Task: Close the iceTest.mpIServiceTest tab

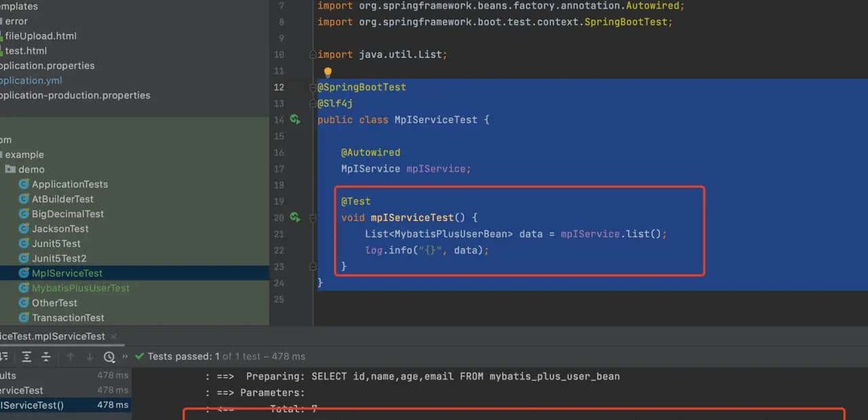Action: tap(113, 336)
